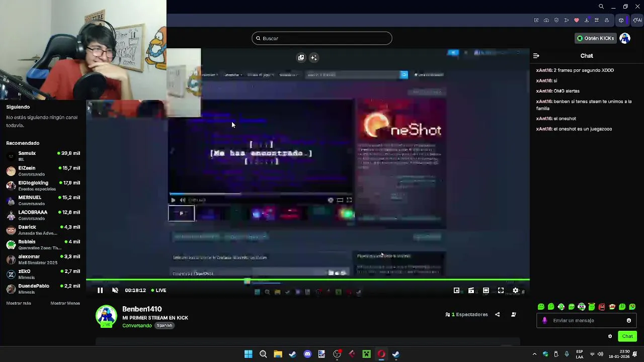The image size is (644, 362).
Task: Open chat settings gear
Action: click(610, 336)
